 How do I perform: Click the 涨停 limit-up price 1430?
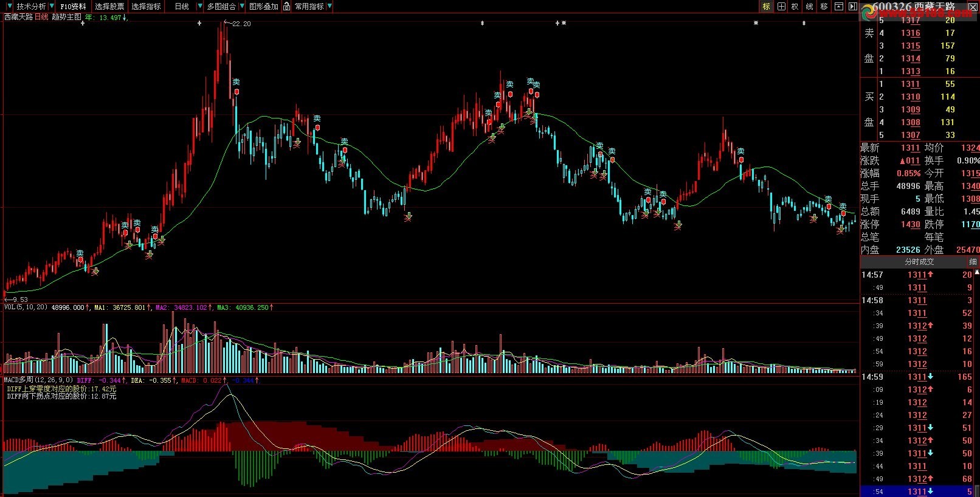pyautogui.click(x=911, y=224)
